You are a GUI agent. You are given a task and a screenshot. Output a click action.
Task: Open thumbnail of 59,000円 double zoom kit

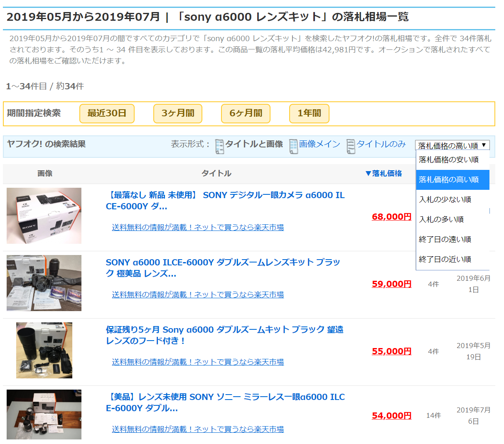tap(44, 283)
